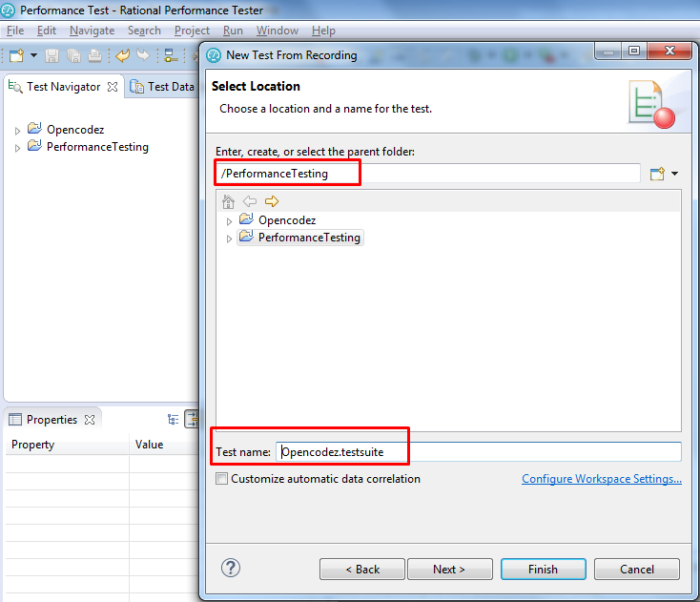The width and height of the screenshot is (700, 602).
Task: Select the Properties tab
Action: 51,420
